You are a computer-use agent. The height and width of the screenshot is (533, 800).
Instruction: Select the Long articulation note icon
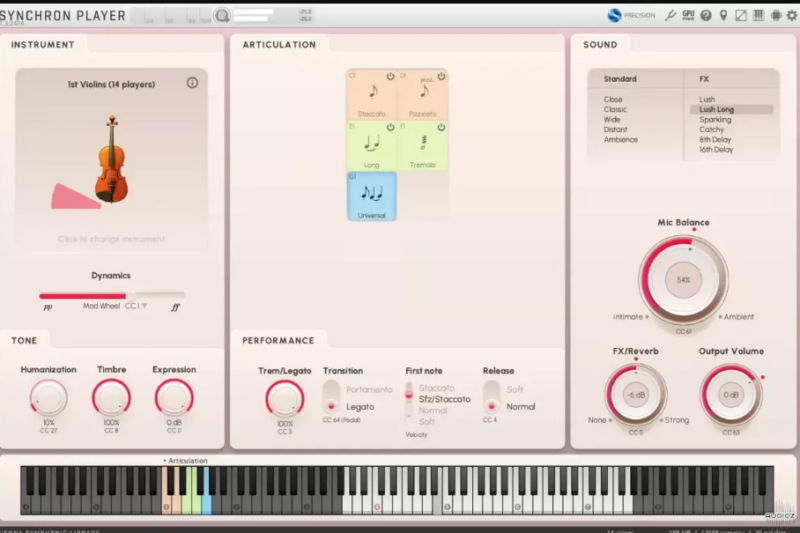pyautogui.click(x=372, y=143)
